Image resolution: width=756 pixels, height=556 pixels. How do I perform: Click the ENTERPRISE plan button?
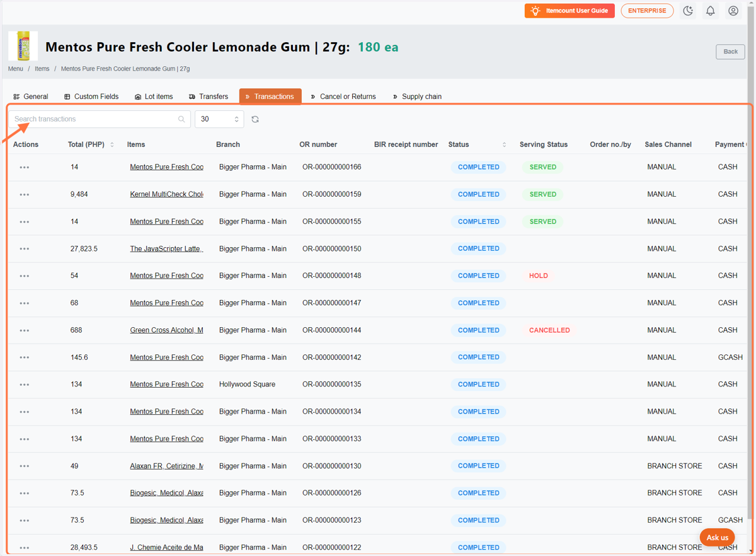pos(647,11)
